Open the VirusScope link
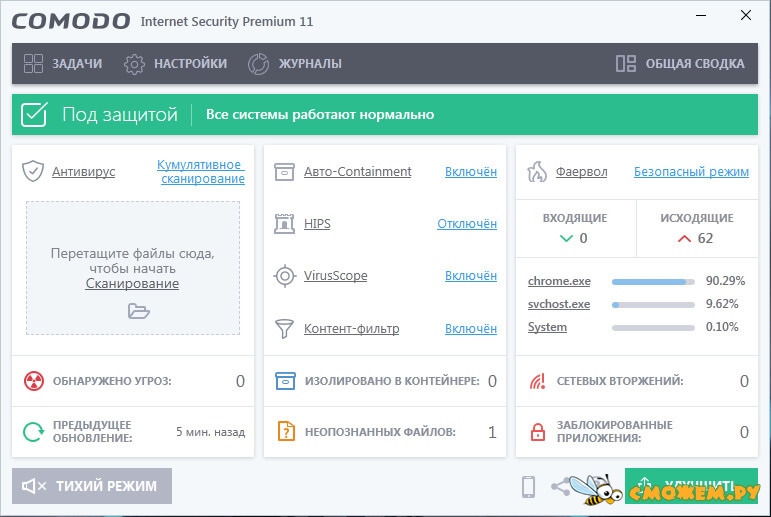Viewport: 771px width, 517px height. click(335, 275)
